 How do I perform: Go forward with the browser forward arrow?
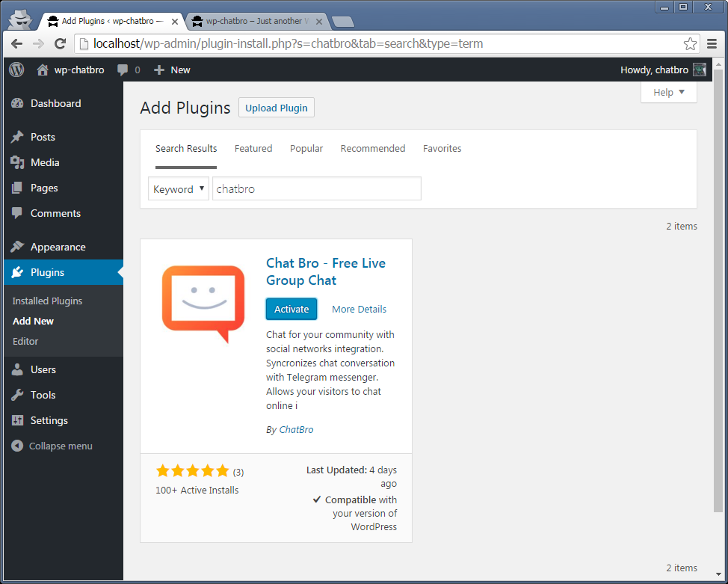pos(39,43)
